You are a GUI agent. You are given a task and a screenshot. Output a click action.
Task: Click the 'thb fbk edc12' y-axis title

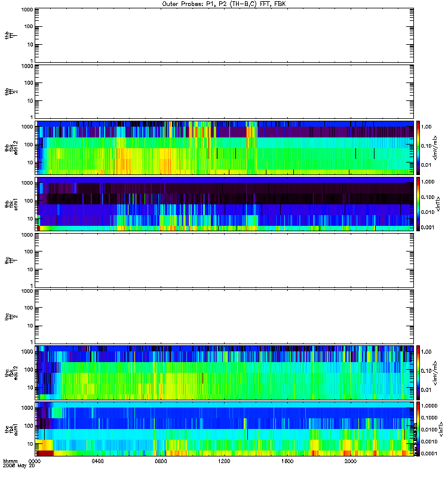[x=11, y=148]
